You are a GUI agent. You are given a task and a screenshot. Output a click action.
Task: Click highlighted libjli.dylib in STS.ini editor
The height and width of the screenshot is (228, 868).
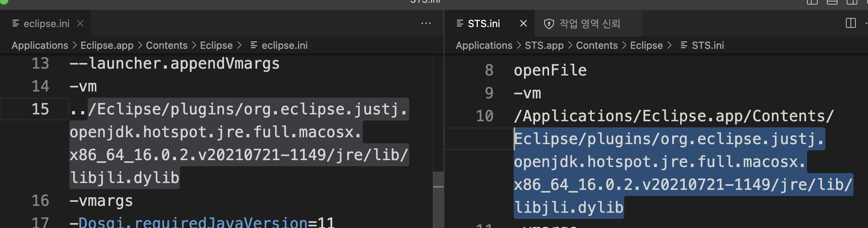click(x=569, y=208)
